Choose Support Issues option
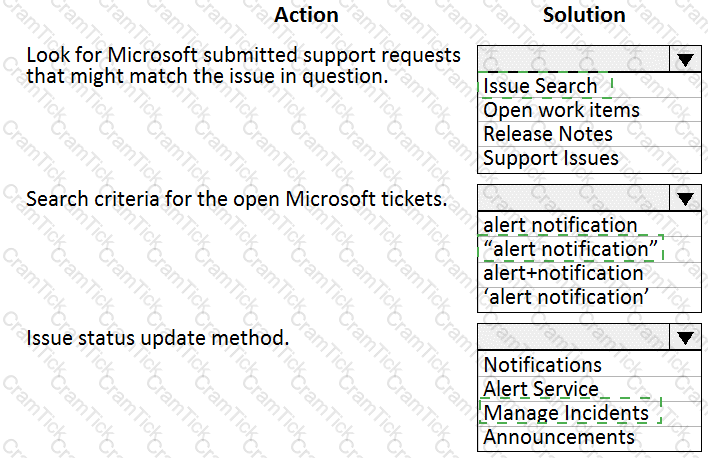Screen dimensions: 708x458 (x=589, y=159)
